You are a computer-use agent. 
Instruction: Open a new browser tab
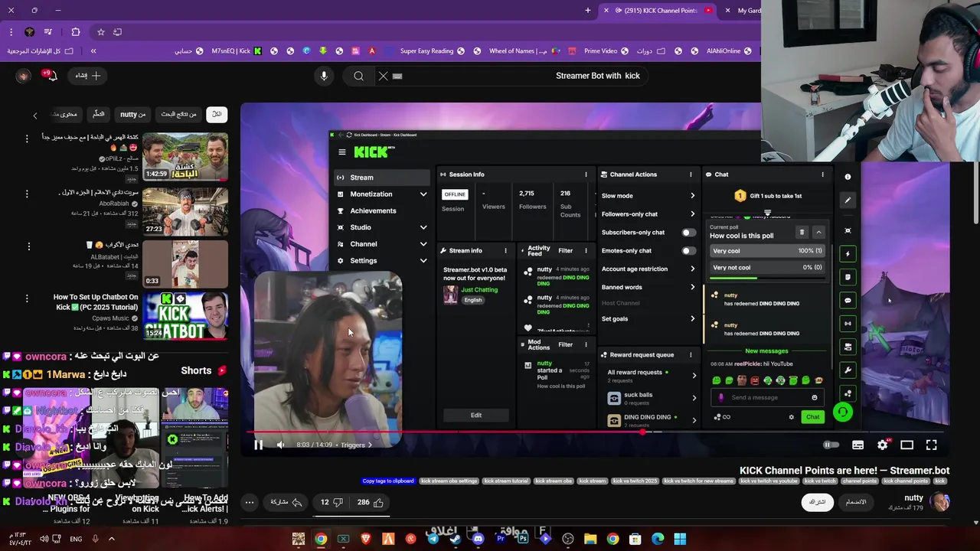point(587,10)
